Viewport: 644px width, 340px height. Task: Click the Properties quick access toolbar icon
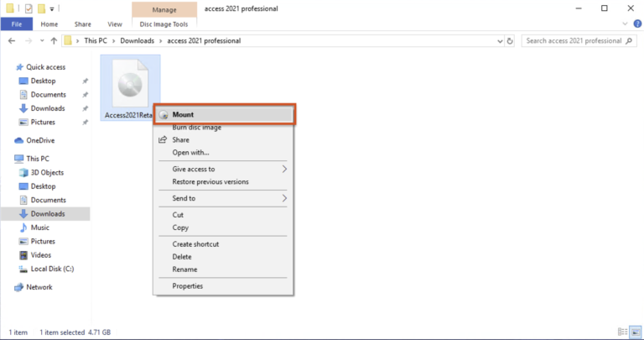pyautogui.click(x=29, y=8)
